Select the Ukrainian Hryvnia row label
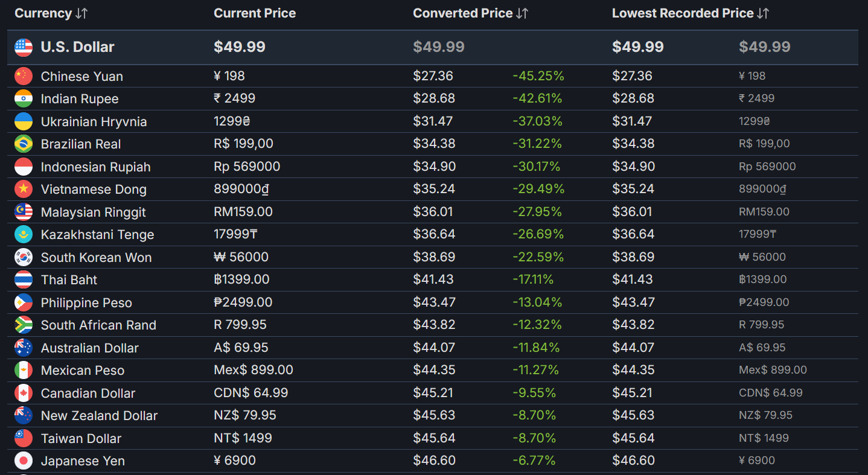This screenshot has height=475, width=868. pos(94,121)
